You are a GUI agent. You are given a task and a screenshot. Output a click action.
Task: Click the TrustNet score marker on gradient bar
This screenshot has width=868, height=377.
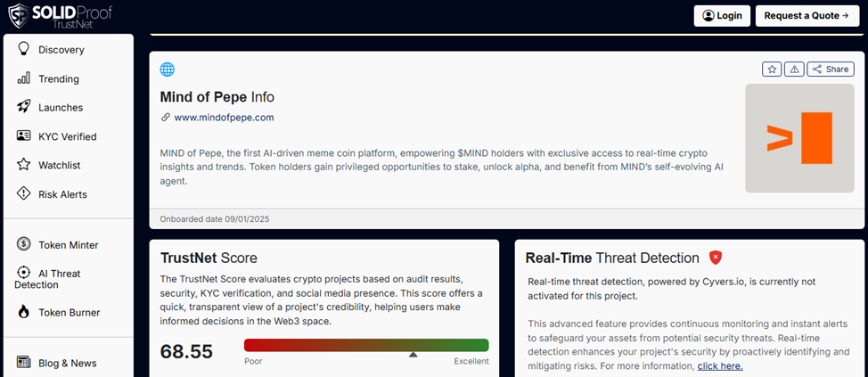tap(413, 355)
